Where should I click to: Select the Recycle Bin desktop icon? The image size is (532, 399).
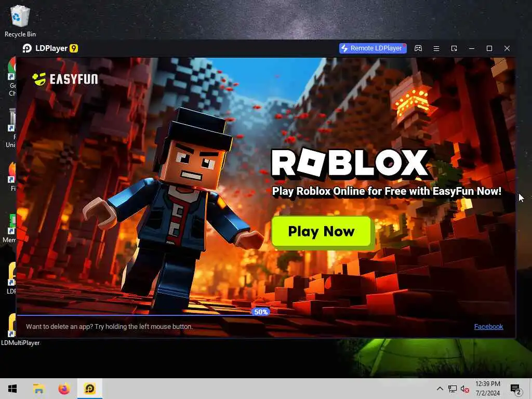[20, 21]
